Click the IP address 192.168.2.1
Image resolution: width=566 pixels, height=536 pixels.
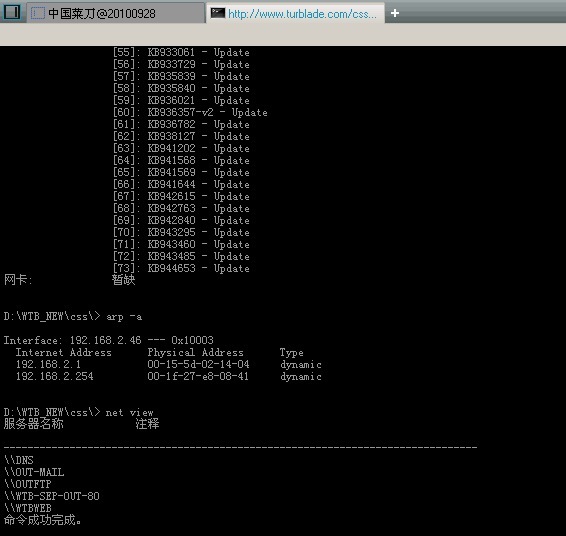(48, 364)
